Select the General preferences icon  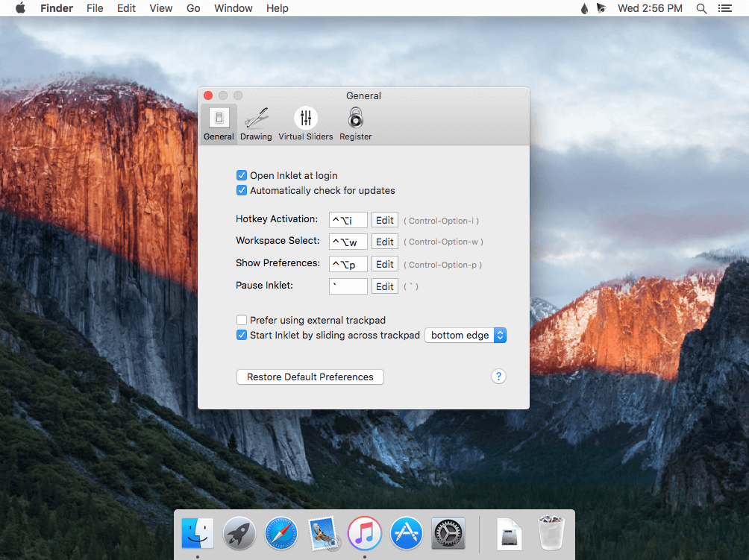pyautogui.click(x=219, y=124)
